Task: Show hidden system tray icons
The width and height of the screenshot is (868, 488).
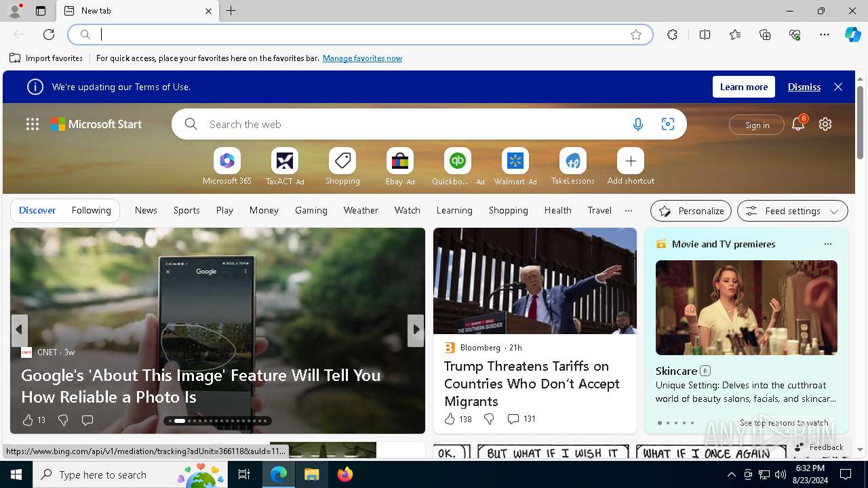Action: tap(731, 474)
